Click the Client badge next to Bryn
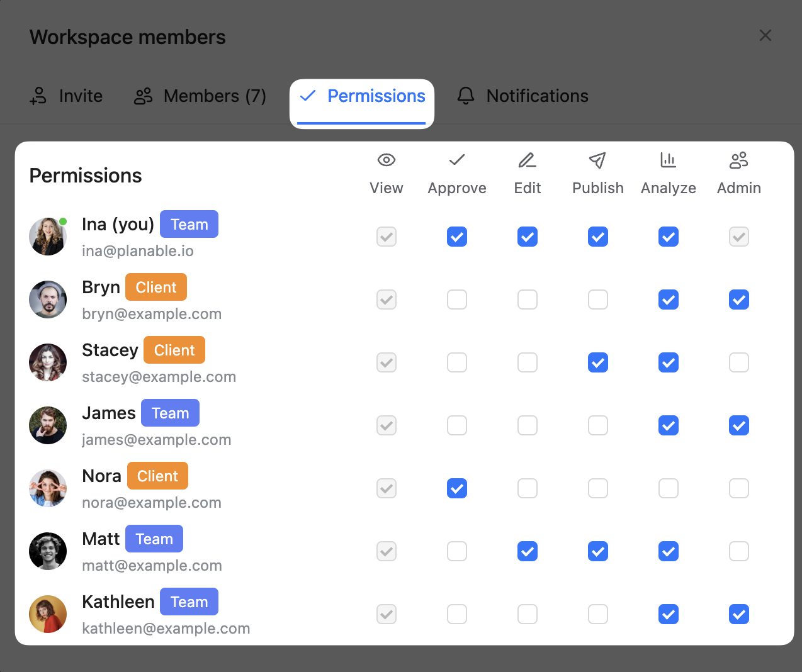802x672 pixels. click(x=156, y=287)
